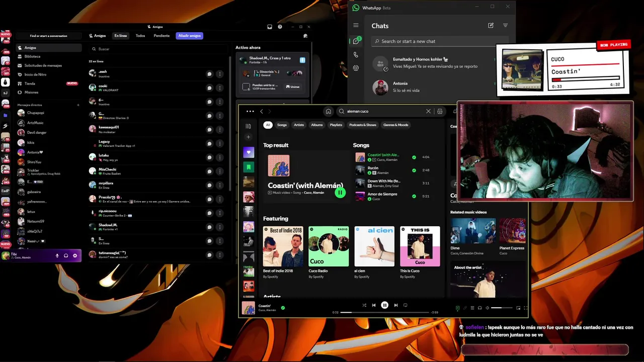Open Cuco Radio playlist card

click(329, 252)
